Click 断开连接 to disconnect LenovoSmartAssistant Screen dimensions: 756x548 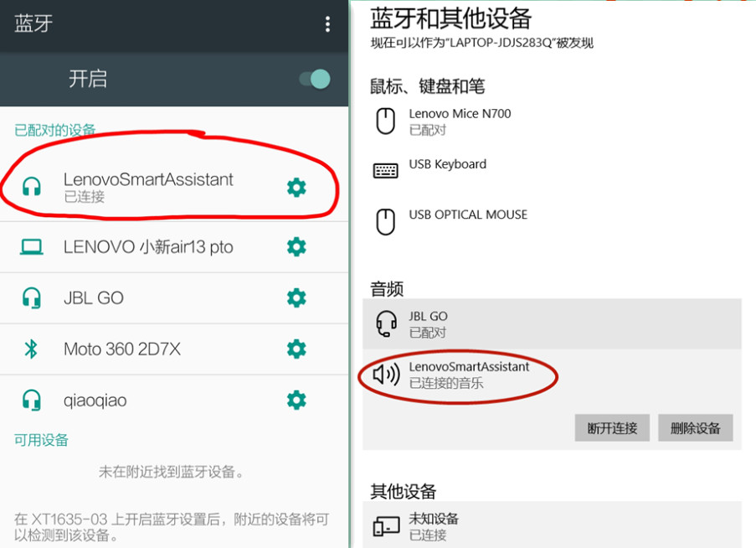coord(612,427)
